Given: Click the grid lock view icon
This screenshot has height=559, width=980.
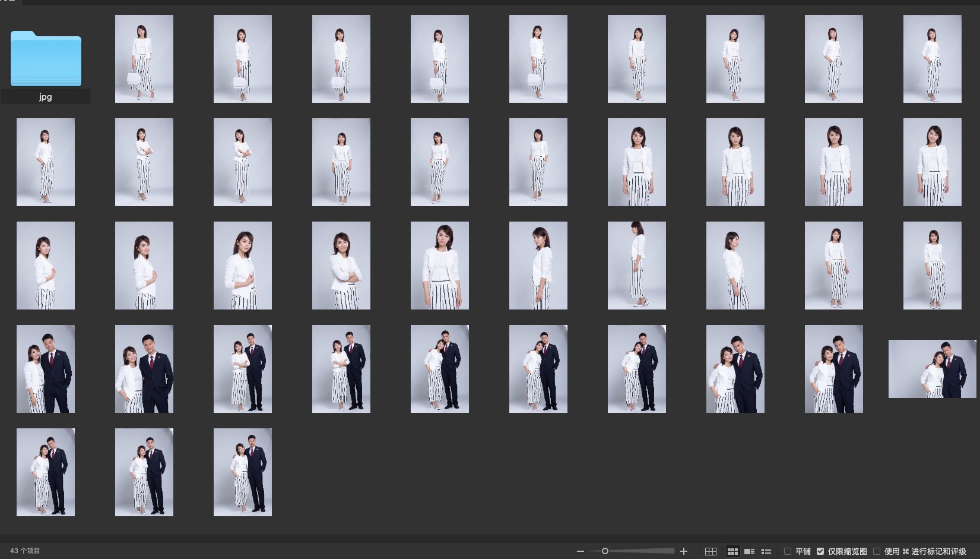Looking at the screenshot, I should (x=711, y=551).
